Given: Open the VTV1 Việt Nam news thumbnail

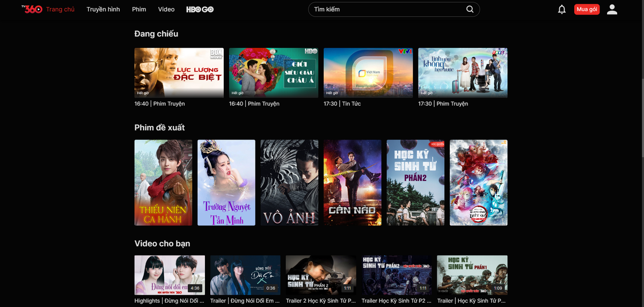Looking at the screenshot, I should coord(368,73).
